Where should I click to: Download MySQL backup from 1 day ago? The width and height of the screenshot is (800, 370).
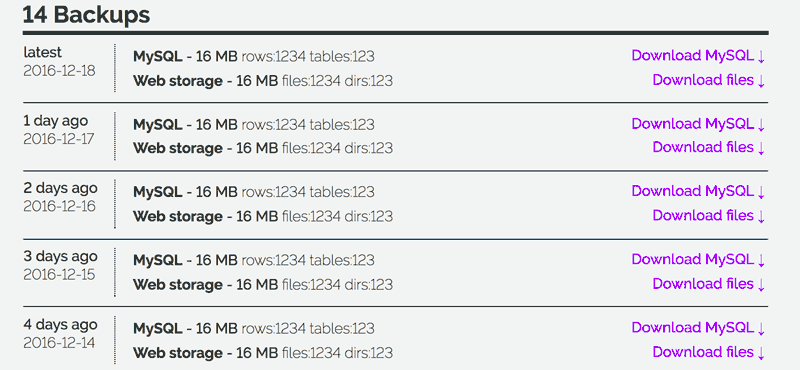point(698,124)
